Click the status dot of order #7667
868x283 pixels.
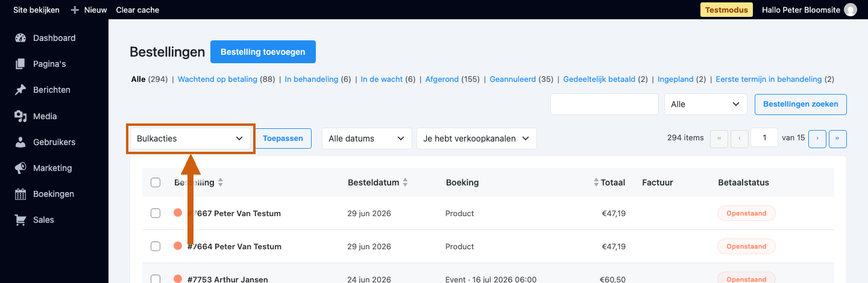click(x=177, y=213)
